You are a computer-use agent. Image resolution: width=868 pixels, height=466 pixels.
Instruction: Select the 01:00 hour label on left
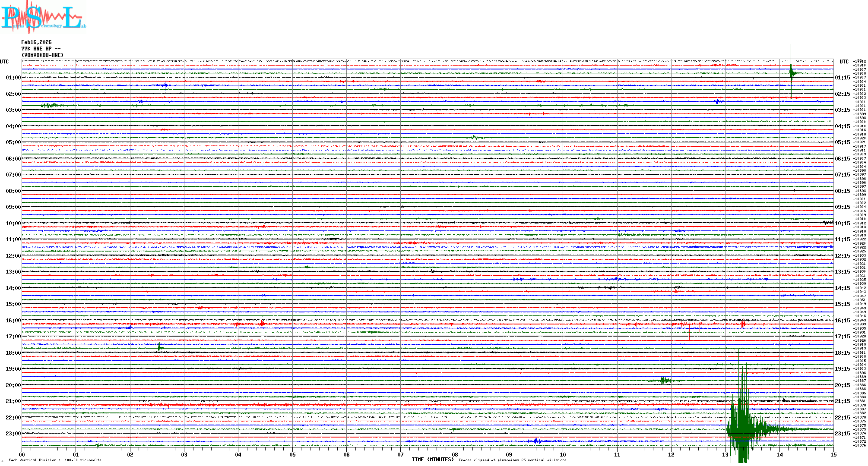[x=13, y=78]
